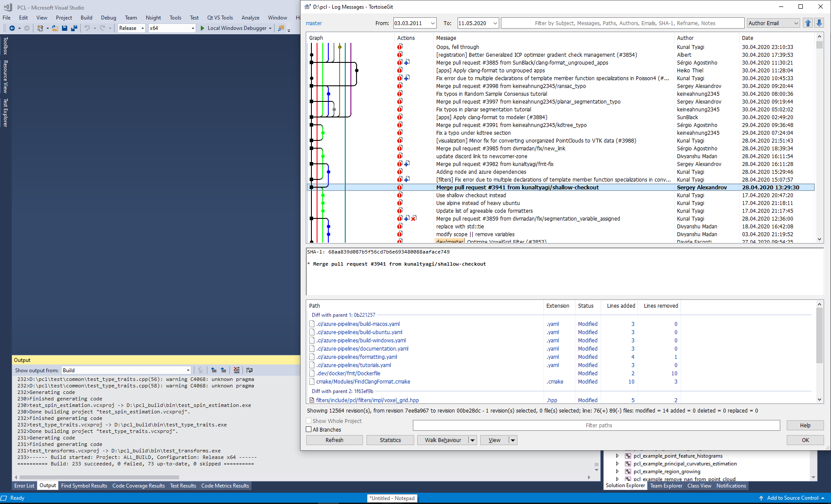Click the deleted-file red X icon on #3859 row
The image size is (831, 504).
pyautogui.click(x=414, y=218)
